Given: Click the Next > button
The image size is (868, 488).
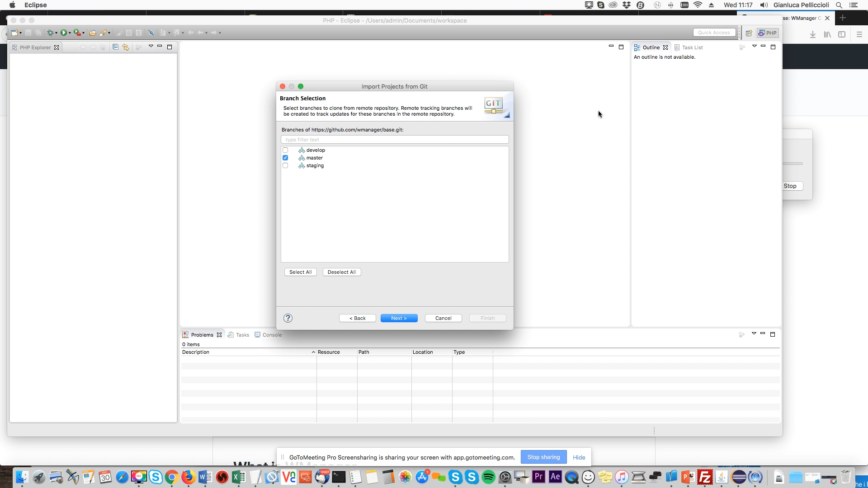Looking at the screenshot, I should point(399,318).
